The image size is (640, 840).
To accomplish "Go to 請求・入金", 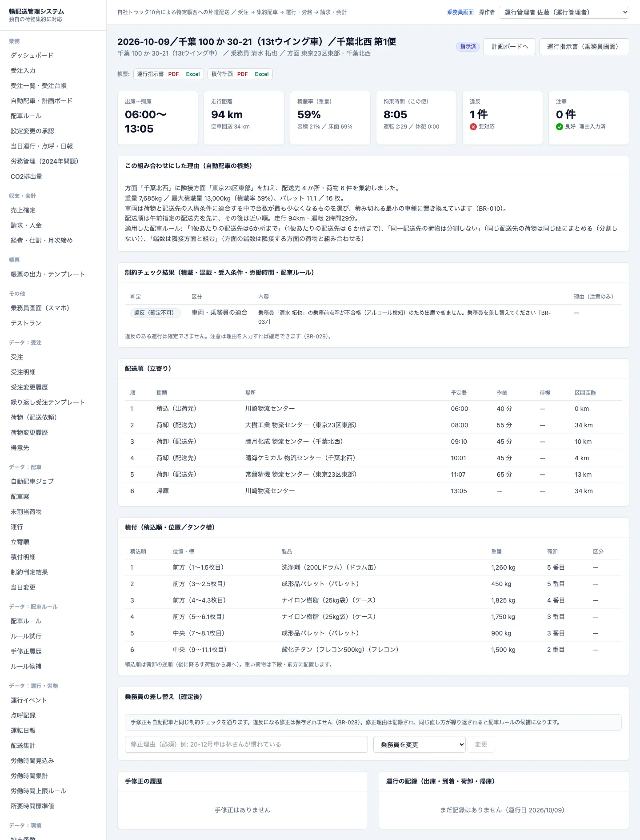I will (26, 225).
